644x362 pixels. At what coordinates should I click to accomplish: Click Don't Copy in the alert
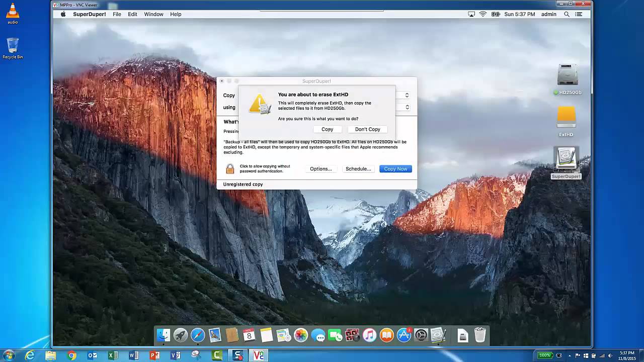367,129
